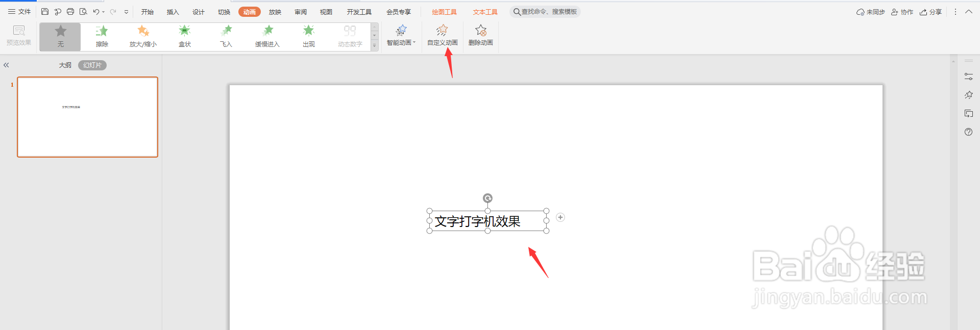Apply the 盒状 box animation
The width and height of the screenshot is (980, 330).
[x=185, y=37]
